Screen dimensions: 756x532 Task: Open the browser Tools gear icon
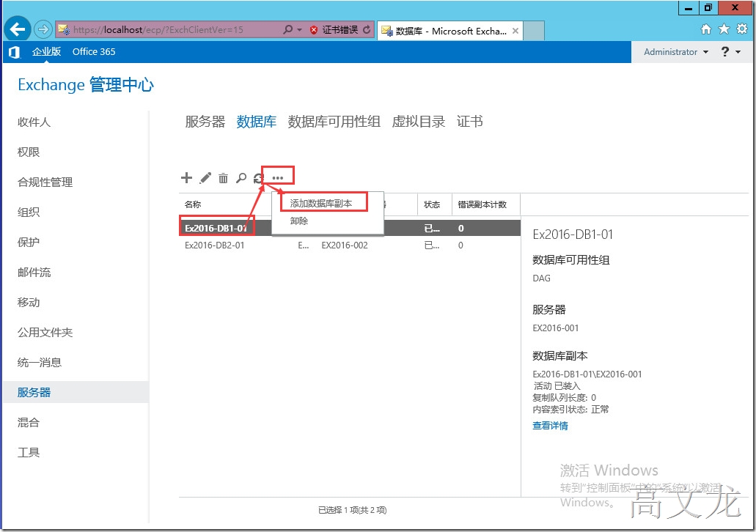click(x=742, y=29)
